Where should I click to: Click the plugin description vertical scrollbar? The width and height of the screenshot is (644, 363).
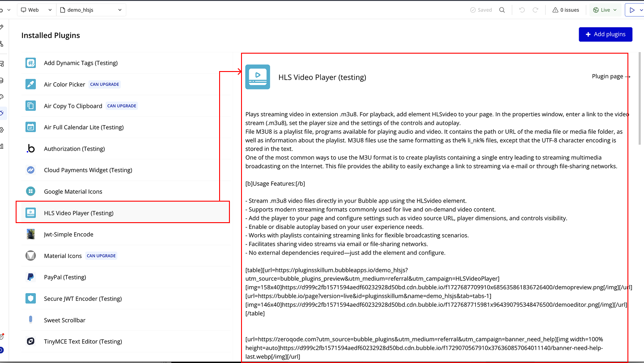tap(640, 99)
